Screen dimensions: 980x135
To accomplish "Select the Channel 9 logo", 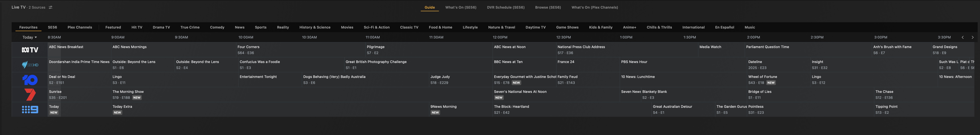I will point(30,110).
